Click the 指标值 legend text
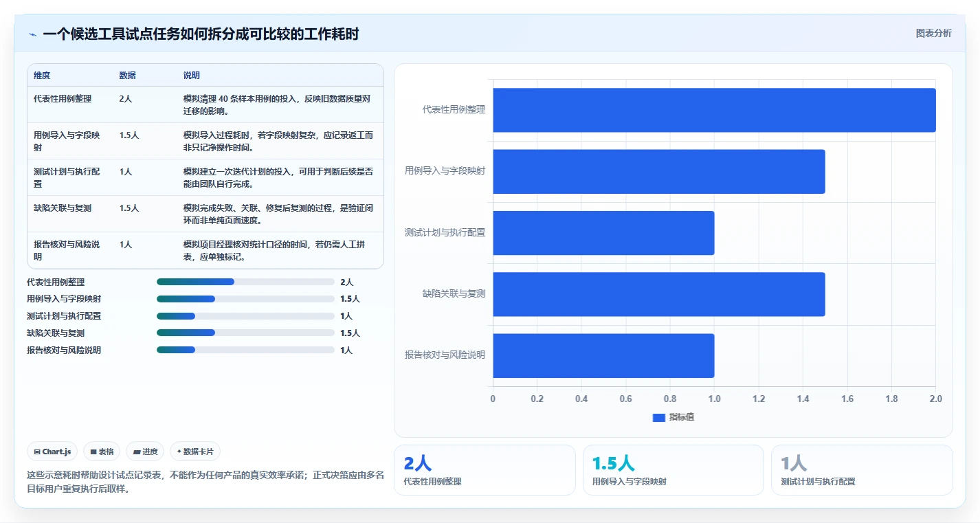The image size is (980, 523). pyautogui.click(x=681, y=417)
